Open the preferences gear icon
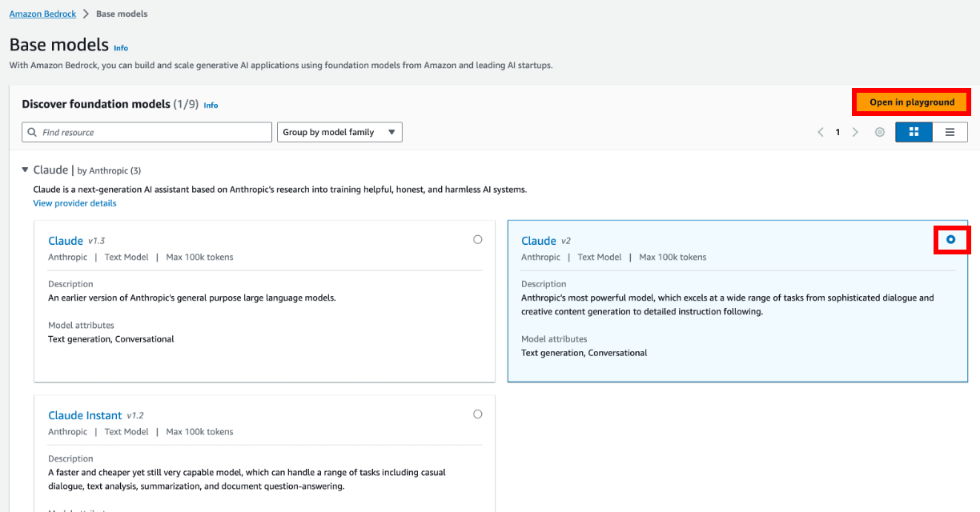 pyautogui.click(x=879, y=132)
